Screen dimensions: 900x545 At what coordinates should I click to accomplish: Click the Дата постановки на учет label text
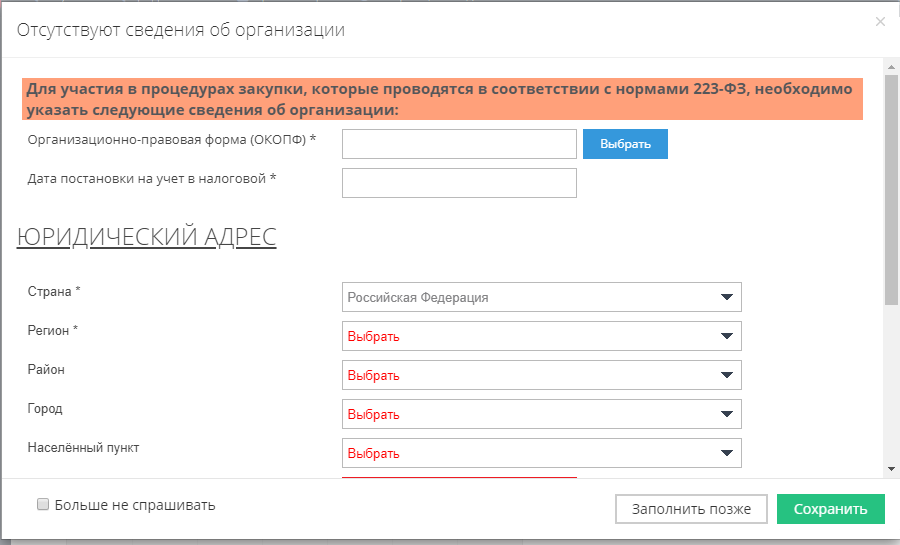tap(152, 179)
